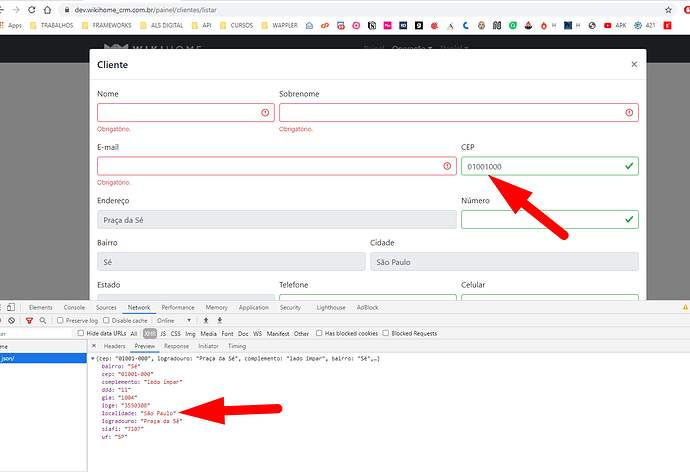Click the clear network log icon
The image size is (690, 472).
pos(11,320)
